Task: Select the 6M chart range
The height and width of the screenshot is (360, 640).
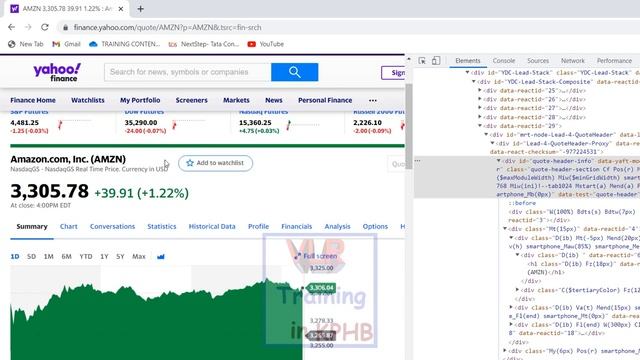Action: 67,257
